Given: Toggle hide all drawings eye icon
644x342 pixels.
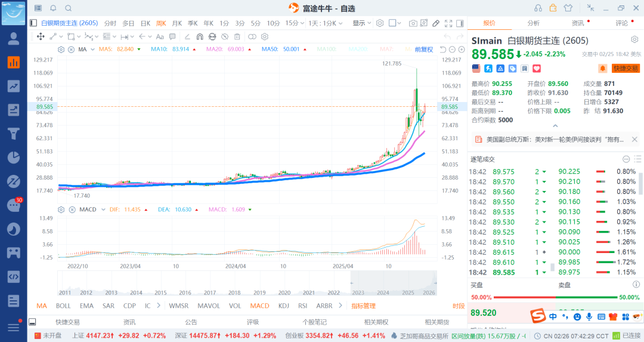Looking at the screenshot, I should pyautogui.click(x=225, y=36).
